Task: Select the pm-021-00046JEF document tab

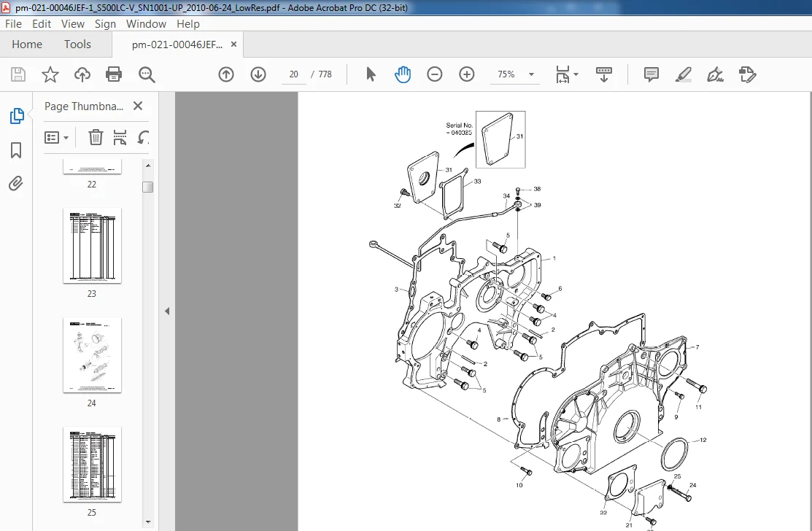Action: point(177,44)
